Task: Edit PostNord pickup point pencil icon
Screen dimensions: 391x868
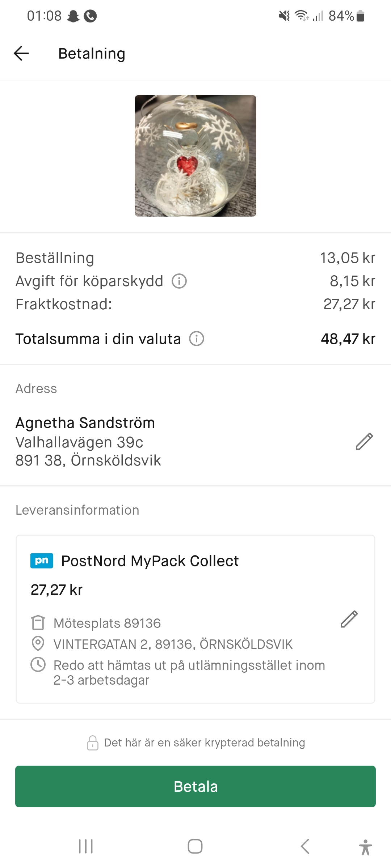Action: [349, 619]
